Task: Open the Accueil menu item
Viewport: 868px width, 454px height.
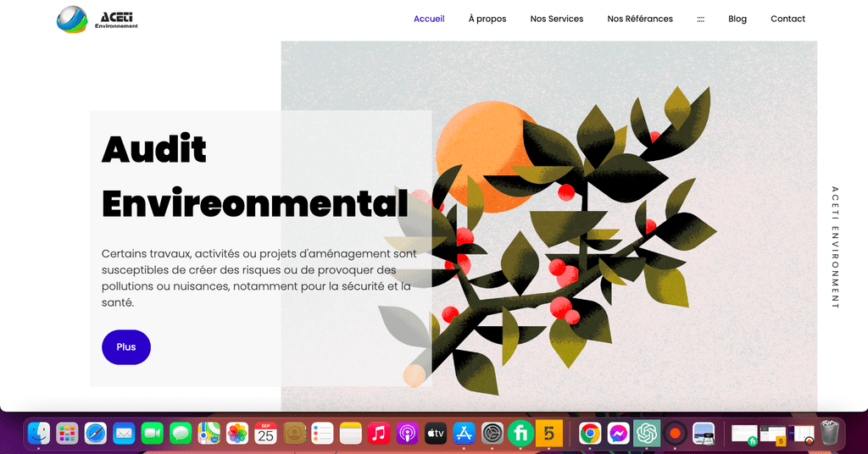Action: 429,19
